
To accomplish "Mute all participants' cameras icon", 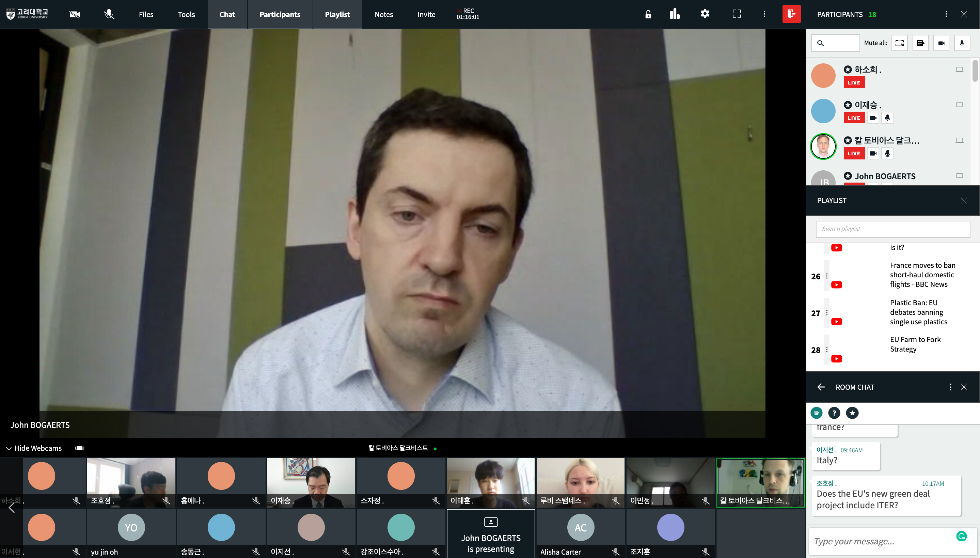I will (x=941, y=43).
